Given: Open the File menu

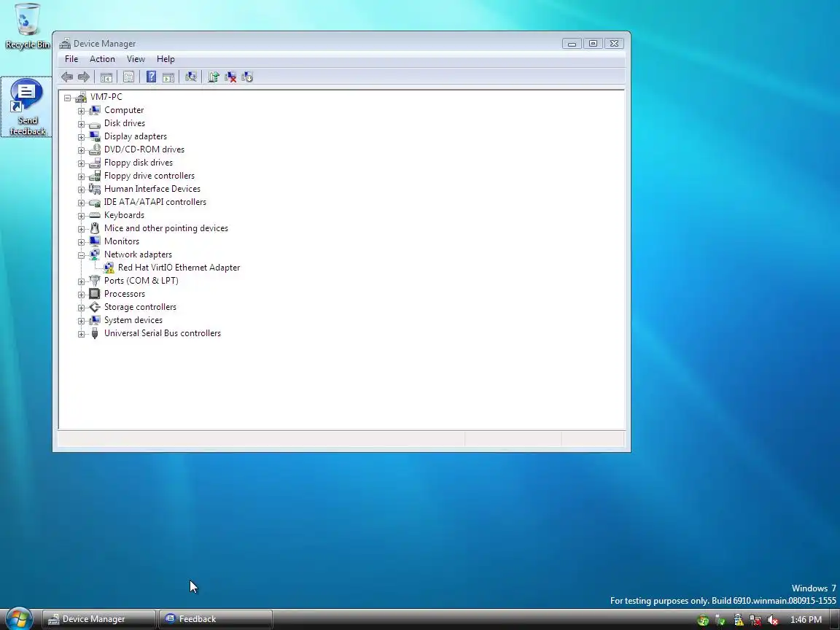Looking at the screenshot, I should (x=71, y=59).
